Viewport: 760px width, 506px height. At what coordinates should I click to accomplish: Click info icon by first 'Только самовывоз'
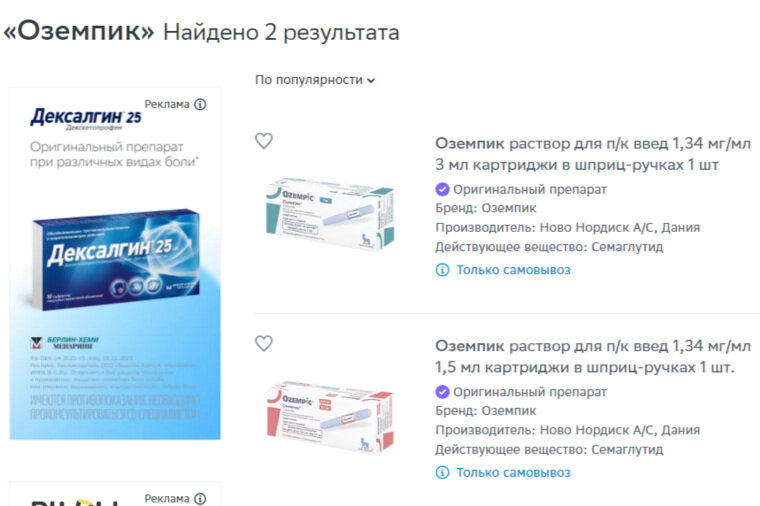pos(442,270)
